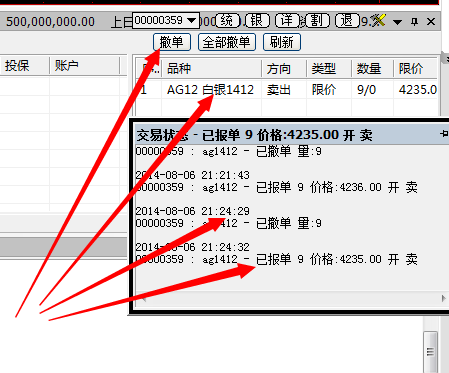Click the horizontal scrollbar right arrow in popup
This screenshot has width=449, height=373.
[444, 298]
